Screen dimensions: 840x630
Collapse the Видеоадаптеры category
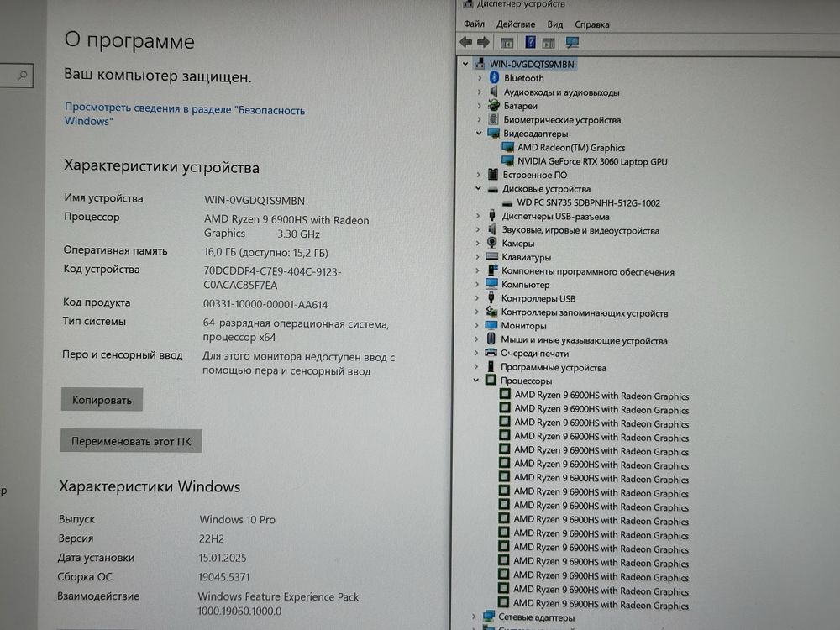[x=479, y=133]
